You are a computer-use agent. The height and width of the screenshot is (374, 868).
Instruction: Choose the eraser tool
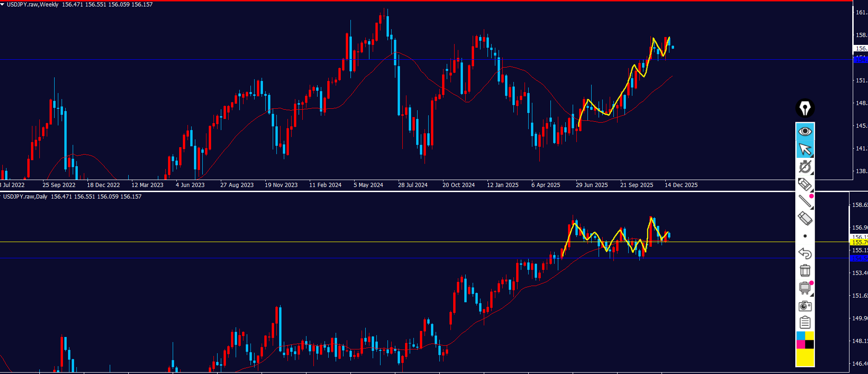pyautogui.click(x=805, y=218)
